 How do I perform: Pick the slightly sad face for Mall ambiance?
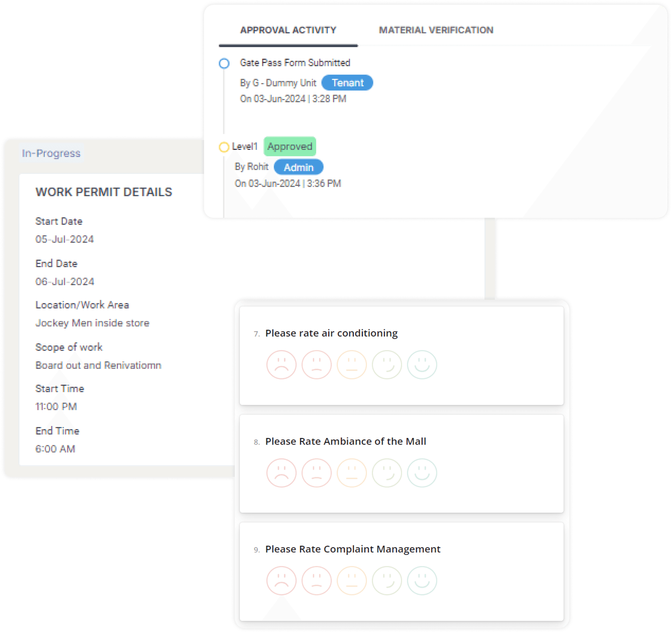[316, 473]
